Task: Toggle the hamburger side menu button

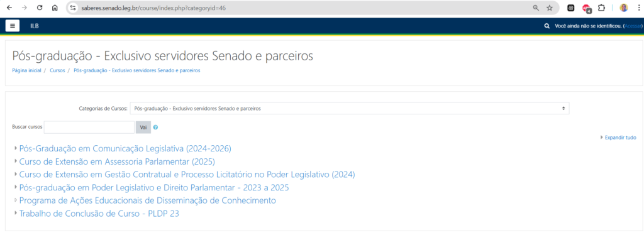Action: tap(13, 26)
